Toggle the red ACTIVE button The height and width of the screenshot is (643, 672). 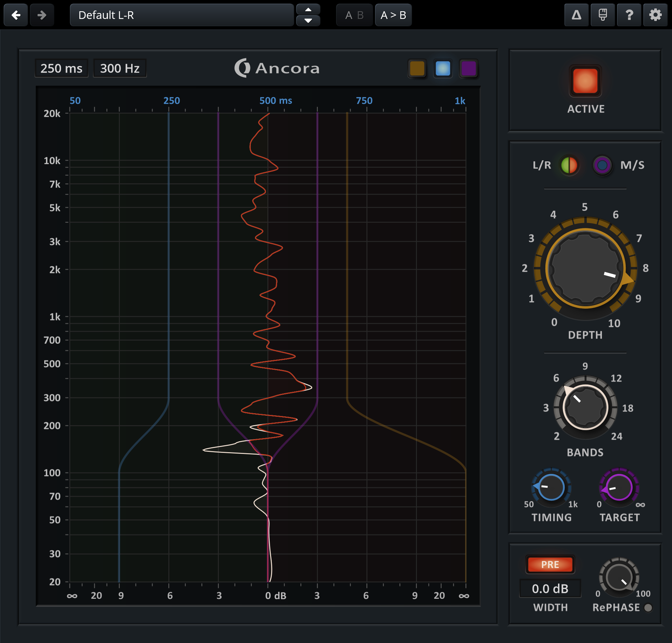click(585, 81)
